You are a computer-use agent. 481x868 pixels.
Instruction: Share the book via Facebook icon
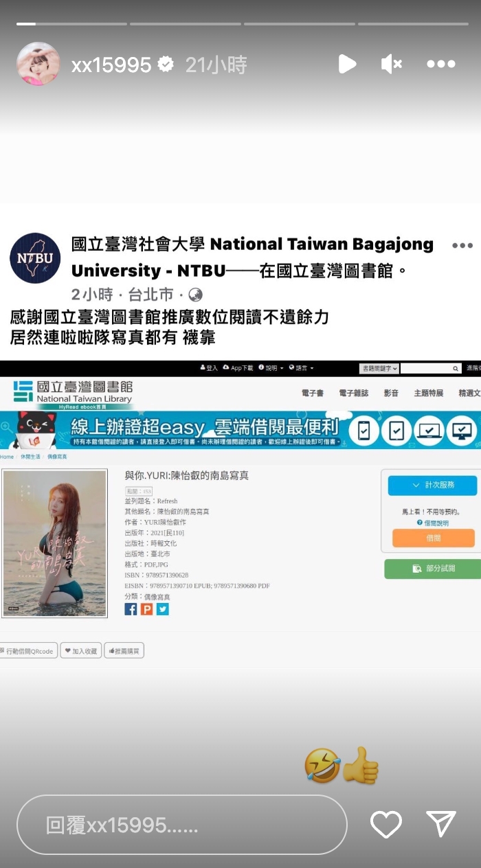pos(131,609)
